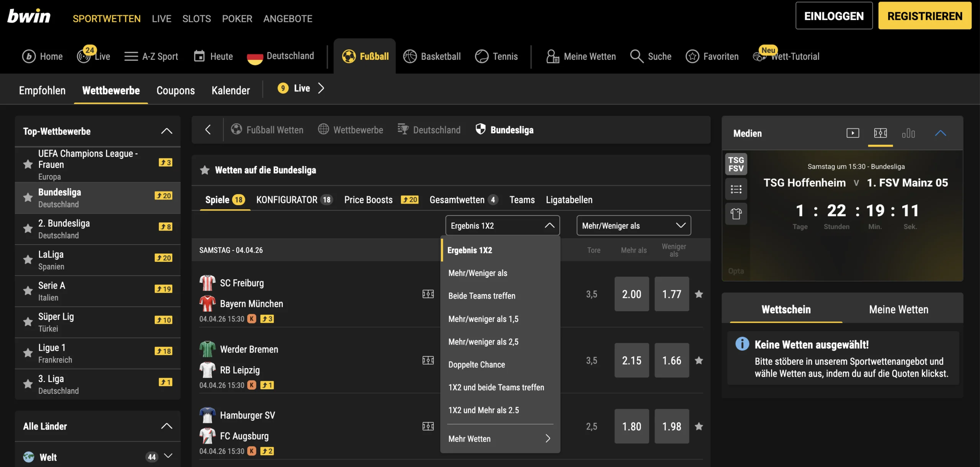
Task: Toggle favorite star for SC Freiburg match
Action: [x=699, y=294]
